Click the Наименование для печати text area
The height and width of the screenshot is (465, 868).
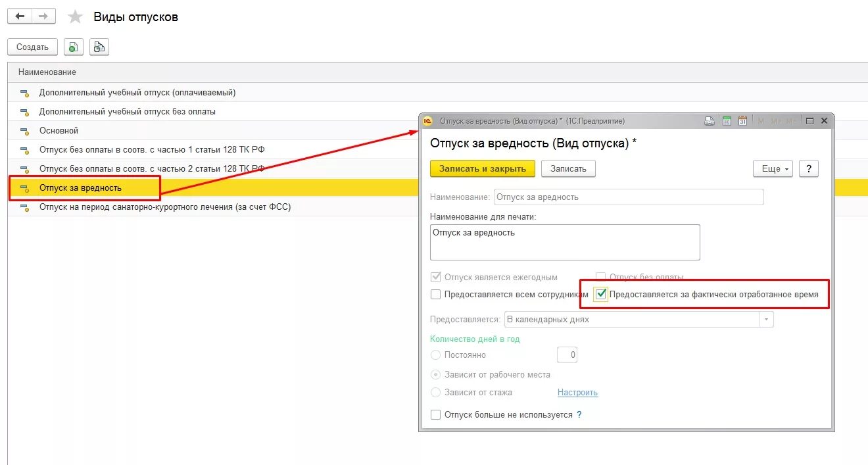tap(565, 242)
